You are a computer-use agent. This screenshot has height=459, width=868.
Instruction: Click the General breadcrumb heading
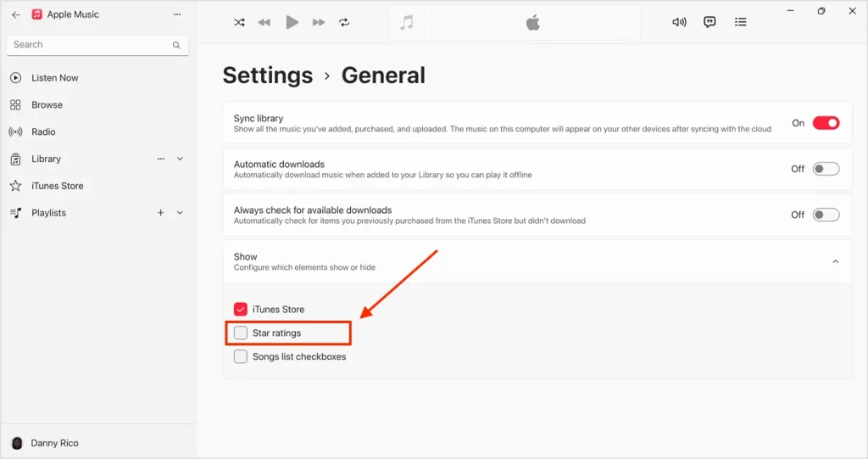(x=383, y=76)
